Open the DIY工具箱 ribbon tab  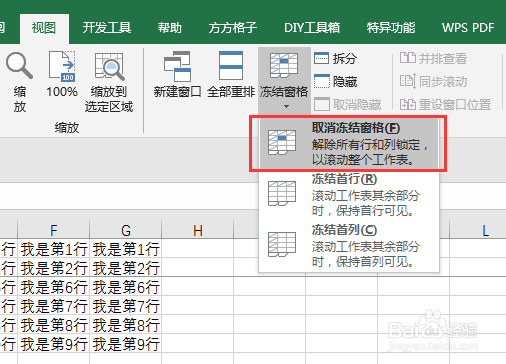(x=312, y=28)
